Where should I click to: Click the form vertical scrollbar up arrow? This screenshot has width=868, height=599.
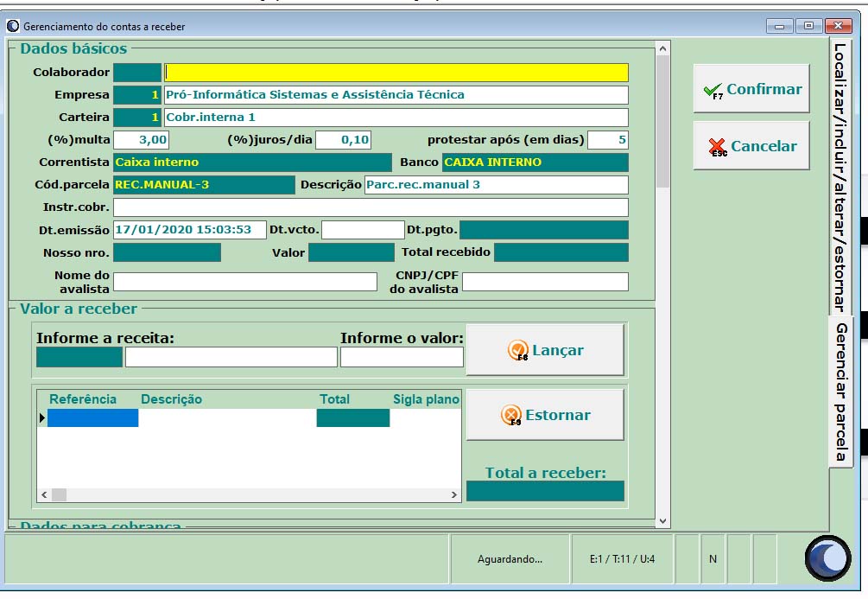[x=662, y=48]
